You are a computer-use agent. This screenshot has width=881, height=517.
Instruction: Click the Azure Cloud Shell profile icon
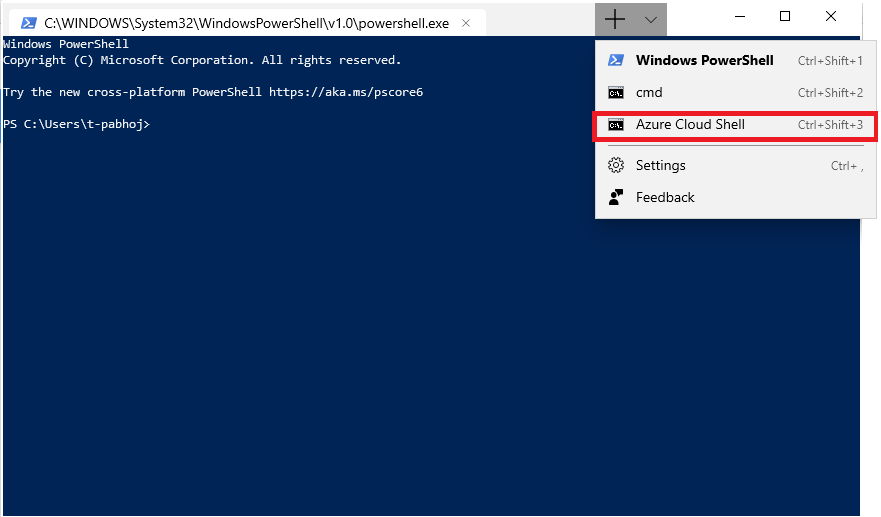pos(617,125)
